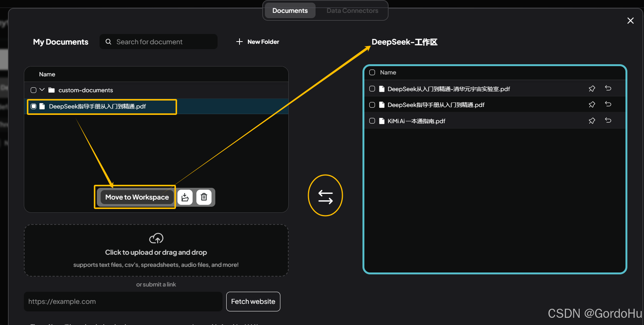Focus the Search for document field
This screenshot has width=644, height=325.
click(x=159, y=42)
